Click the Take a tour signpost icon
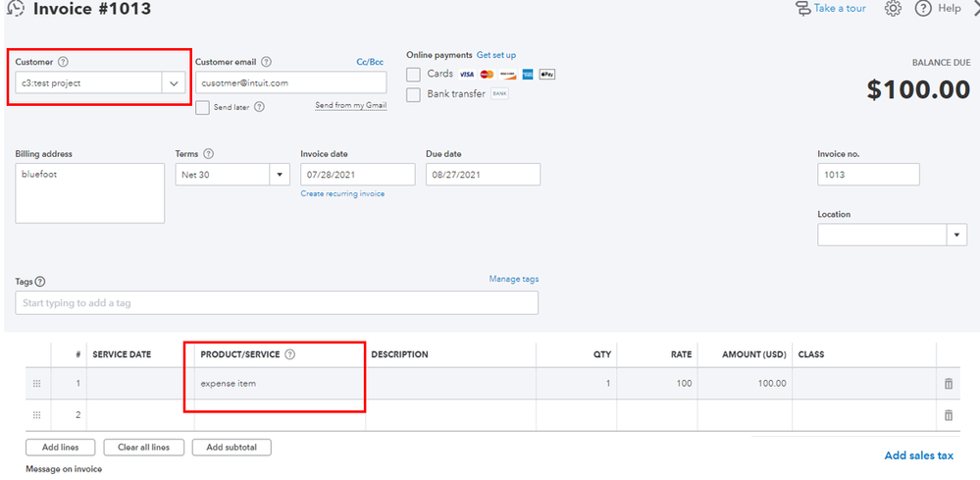Image resolution: width=980 pixels, height=480 pixels. [x=802, y=9]
